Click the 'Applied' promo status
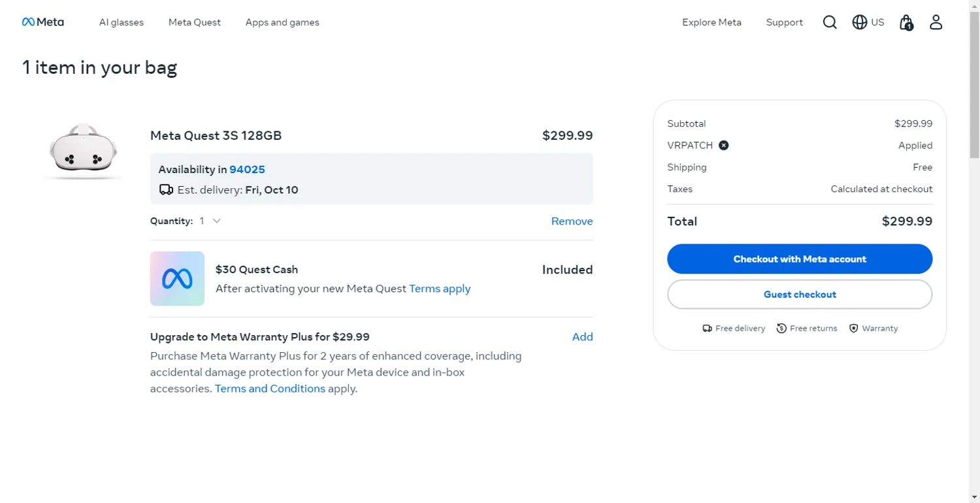This screenshot has width=980, height=503. (x=915, y=145)
